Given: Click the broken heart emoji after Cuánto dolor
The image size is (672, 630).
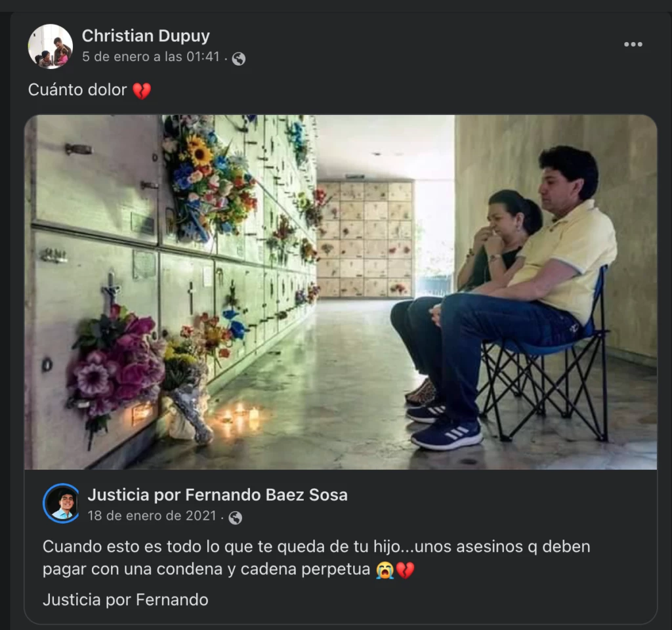Looking at the screenshot, I should [x=142, y=91].
